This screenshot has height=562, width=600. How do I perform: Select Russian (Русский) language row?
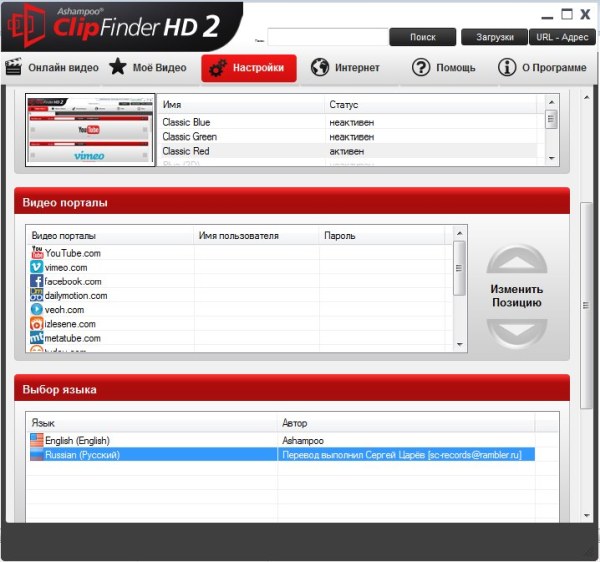[x=282, y=454]
